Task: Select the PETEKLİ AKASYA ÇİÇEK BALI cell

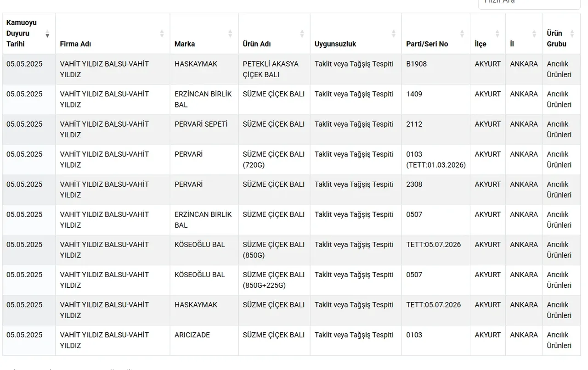Action: [x=271, y=69]
